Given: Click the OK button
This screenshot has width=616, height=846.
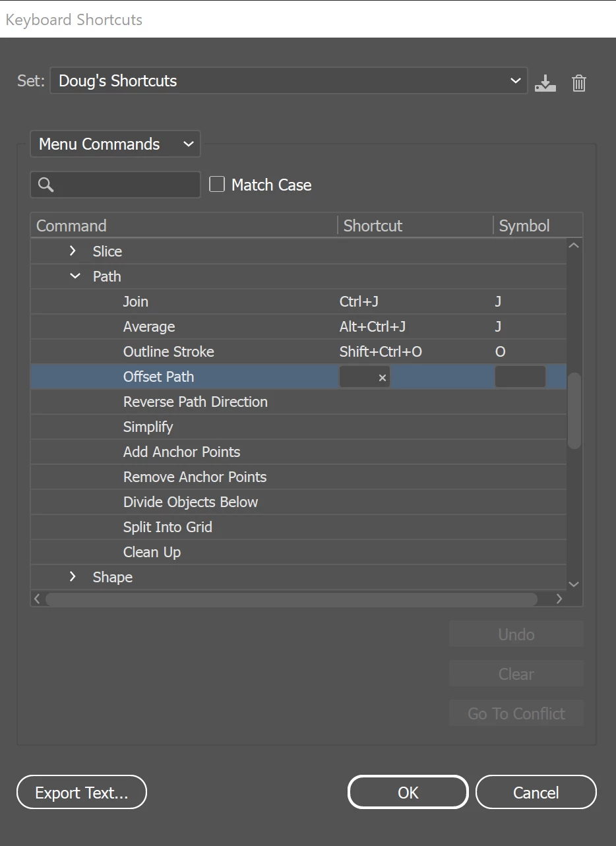Looking at the screenshot, I should click(408, 792).
